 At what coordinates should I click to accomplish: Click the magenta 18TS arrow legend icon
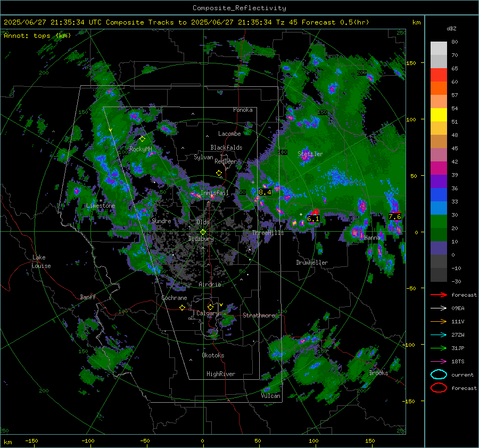tap(439, 362)
